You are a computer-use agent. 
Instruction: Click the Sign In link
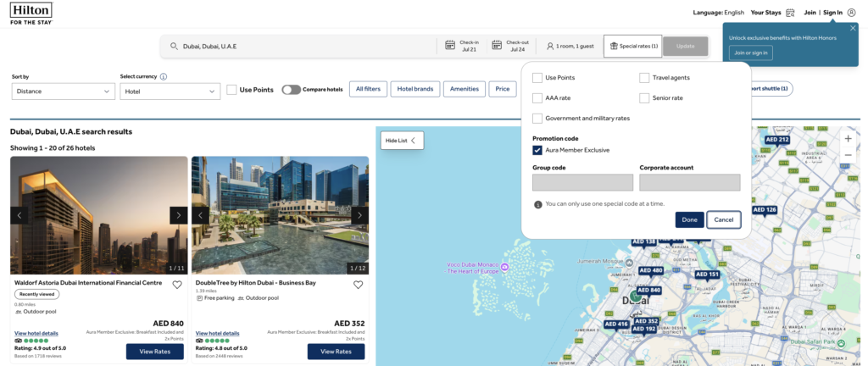tap(832, 13)
